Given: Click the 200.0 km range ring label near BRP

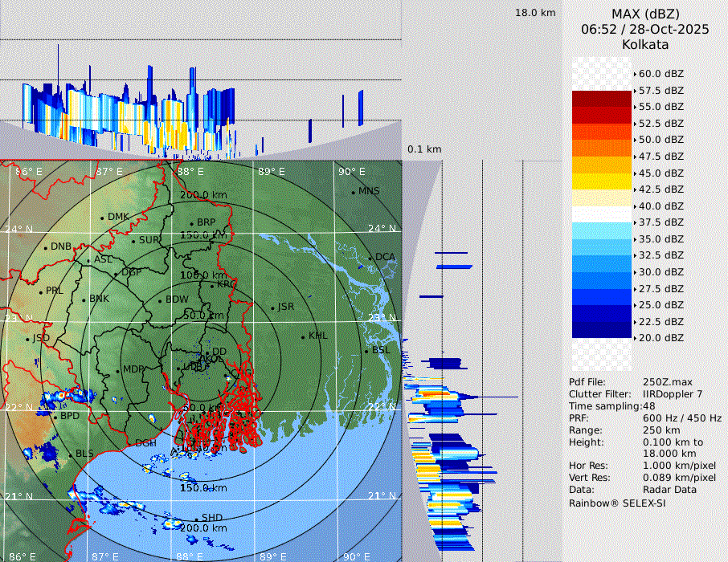Looking at the screenshot, I should click(202, 195).
